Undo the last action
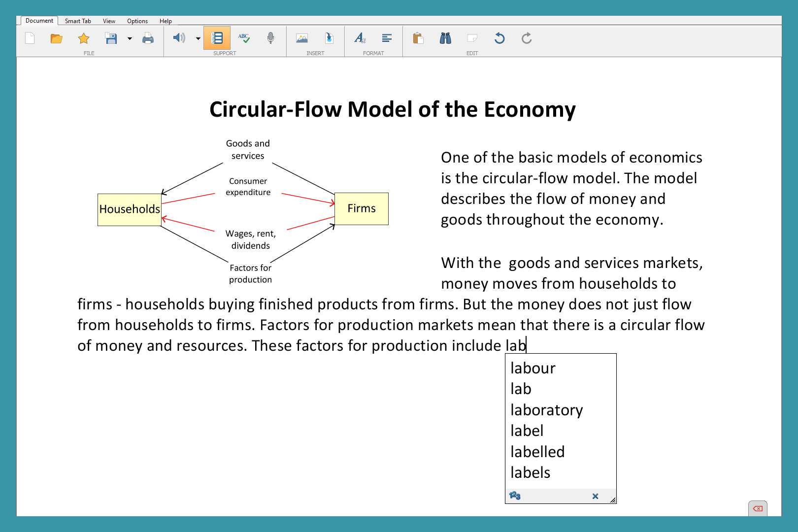Image resolution: width=798 pixels, height=532 pixels. coord(499,38)
